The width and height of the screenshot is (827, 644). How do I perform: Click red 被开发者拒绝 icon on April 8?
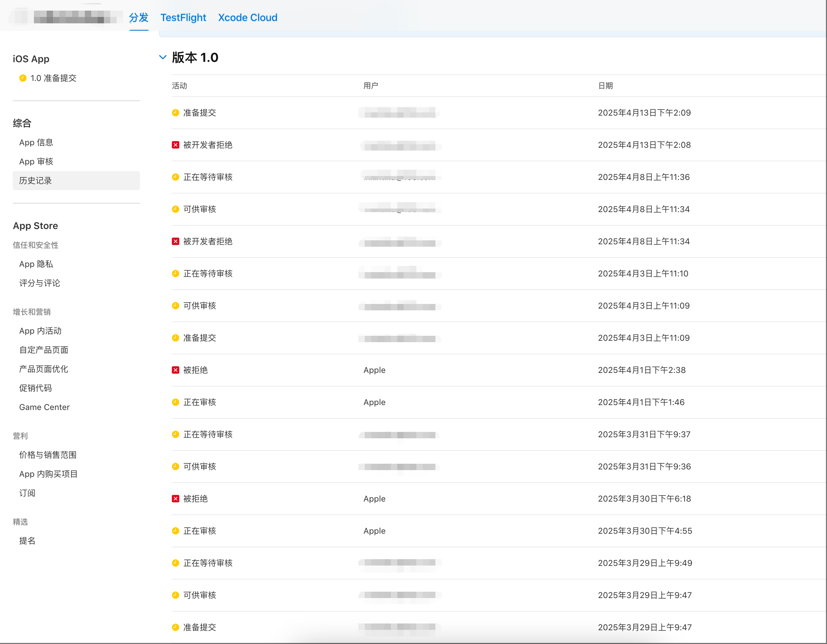coord(175,241)
